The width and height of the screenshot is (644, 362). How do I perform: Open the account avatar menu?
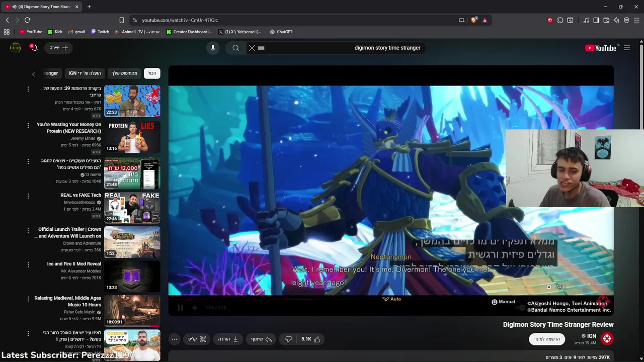coord(16,48)
